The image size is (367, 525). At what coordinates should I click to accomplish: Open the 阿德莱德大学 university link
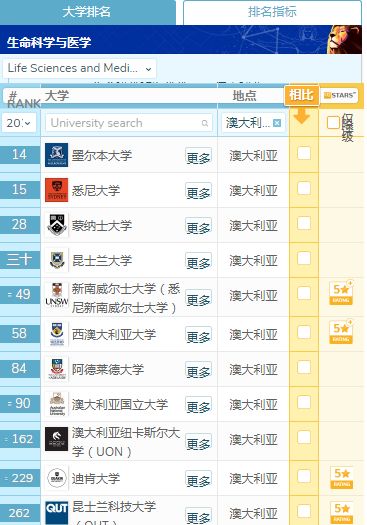108,370
